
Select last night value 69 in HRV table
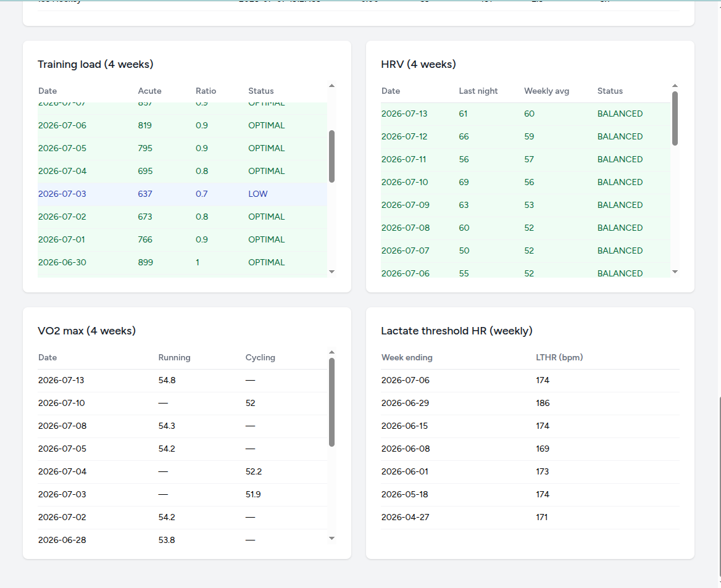coord(464,182)
